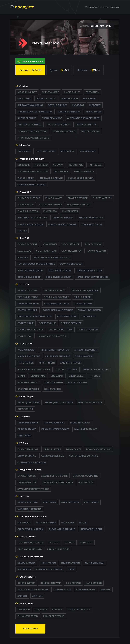
Task: Click the Player ESP section icon
Action: (17, 192)
